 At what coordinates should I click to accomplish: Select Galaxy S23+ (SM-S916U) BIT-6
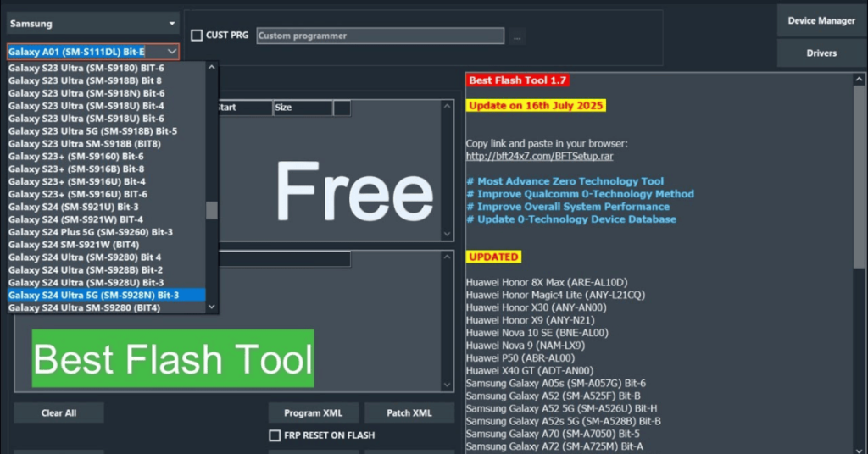click(106, 194)
